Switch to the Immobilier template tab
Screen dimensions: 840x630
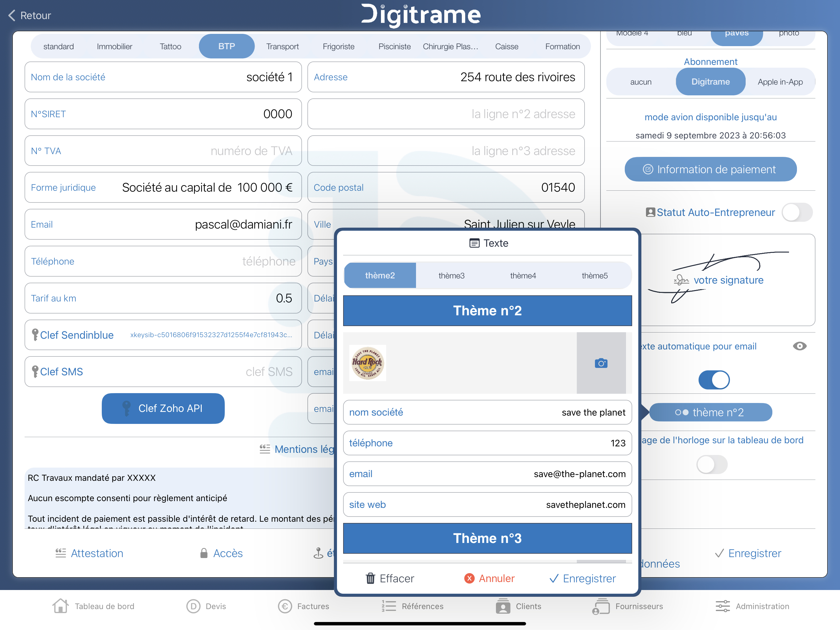[x=114, y=46]
